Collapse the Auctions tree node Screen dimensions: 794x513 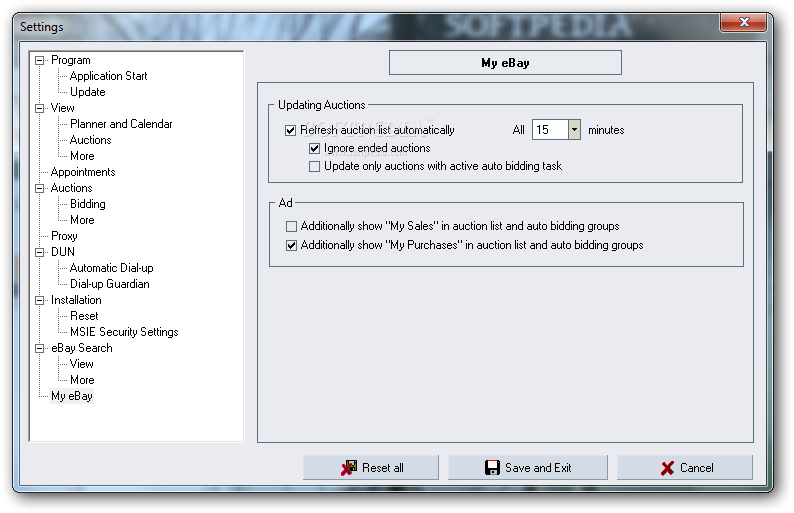point(39,188)
